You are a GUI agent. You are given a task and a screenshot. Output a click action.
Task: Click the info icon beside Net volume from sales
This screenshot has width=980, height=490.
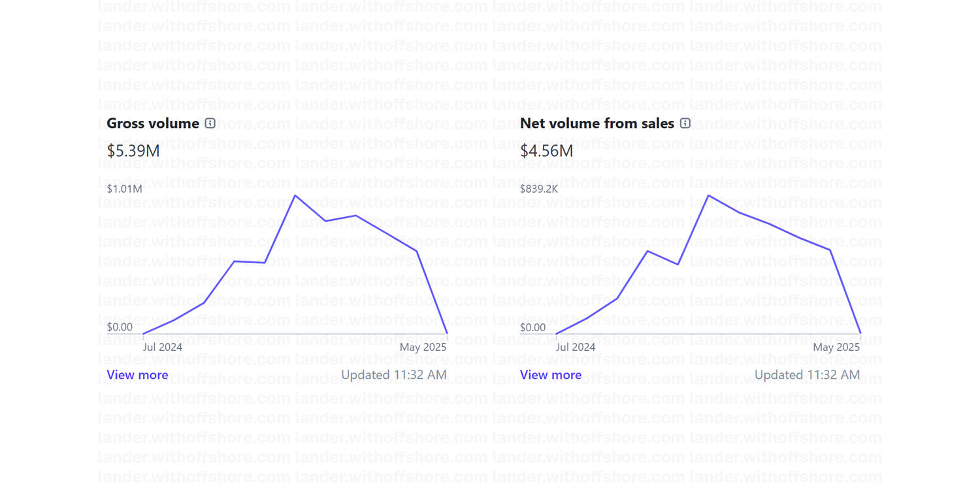coord(685,123)
